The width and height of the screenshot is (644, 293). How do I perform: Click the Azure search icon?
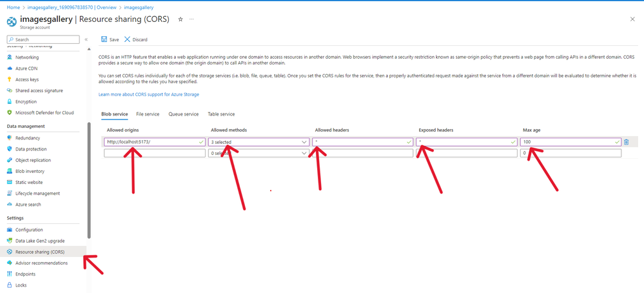pyautogui.click(x=10, y=205)
